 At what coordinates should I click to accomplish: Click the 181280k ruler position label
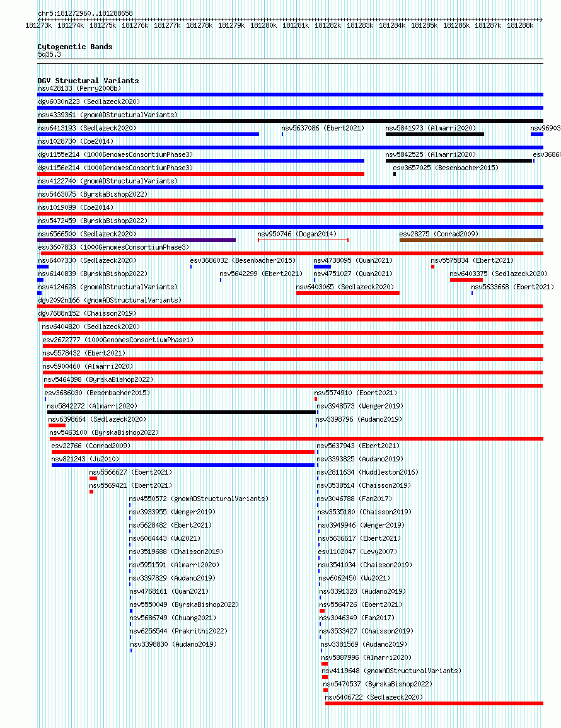tap(263, 26)
